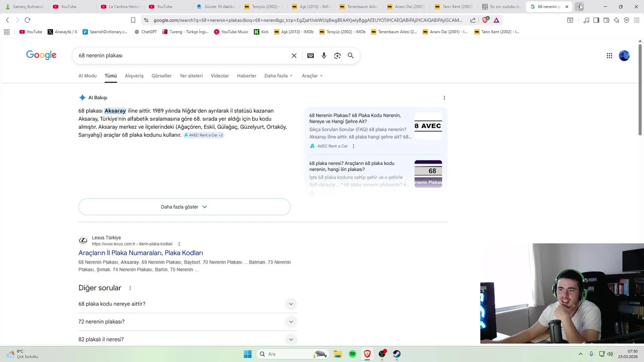
Task: Open the Brave hamburger menu
Action: [x=636, y=20]
